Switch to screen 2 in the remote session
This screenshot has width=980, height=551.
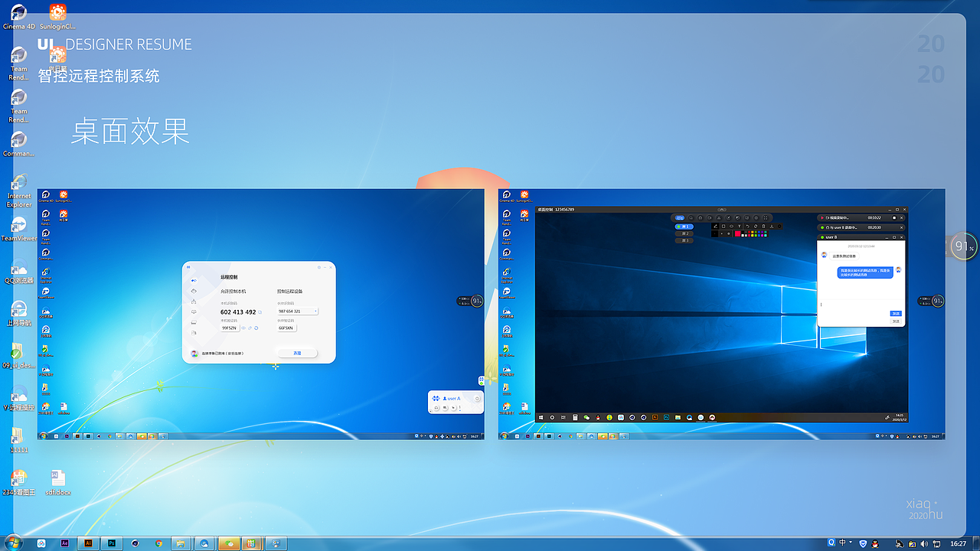click(x=684, y=233)
